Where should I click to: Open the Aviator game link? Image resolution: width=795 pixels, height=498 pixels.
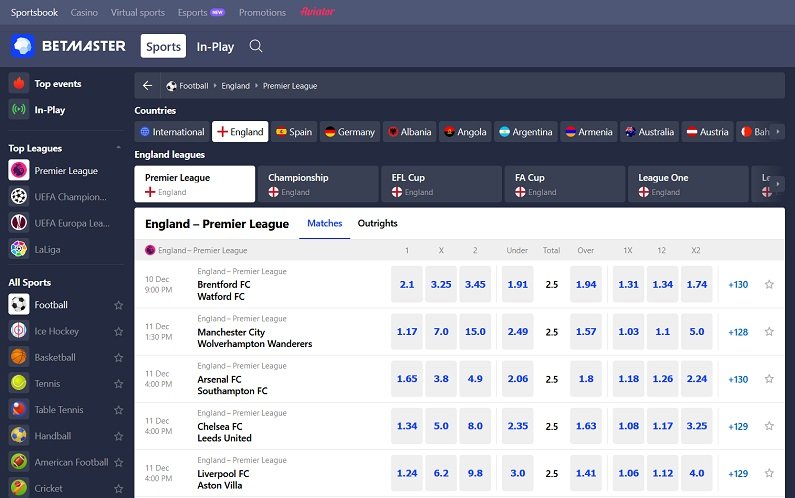[317, 12]
